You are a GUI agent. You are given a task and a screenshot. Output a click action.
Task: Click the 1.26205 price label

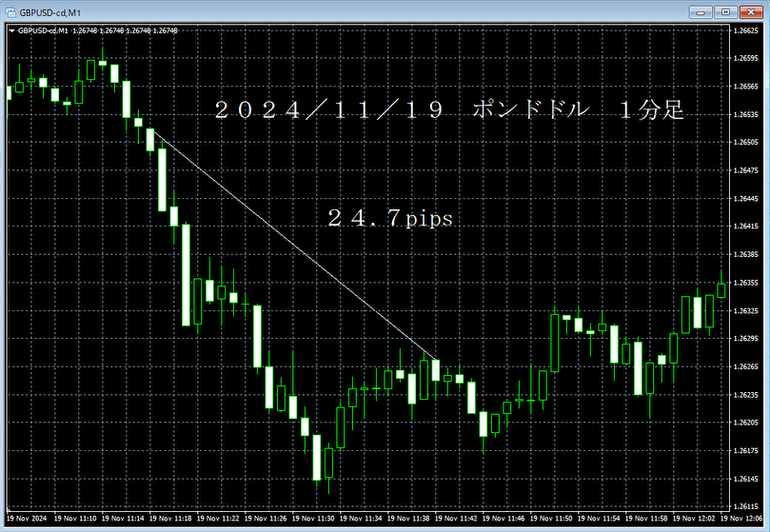pos(745,423)
